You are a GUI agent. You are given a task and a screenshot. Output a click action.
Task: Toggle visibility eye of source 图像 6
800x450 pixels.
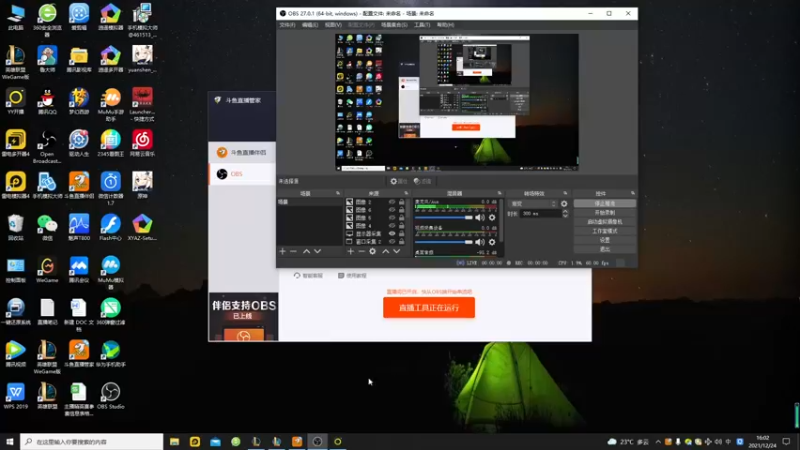392,210
